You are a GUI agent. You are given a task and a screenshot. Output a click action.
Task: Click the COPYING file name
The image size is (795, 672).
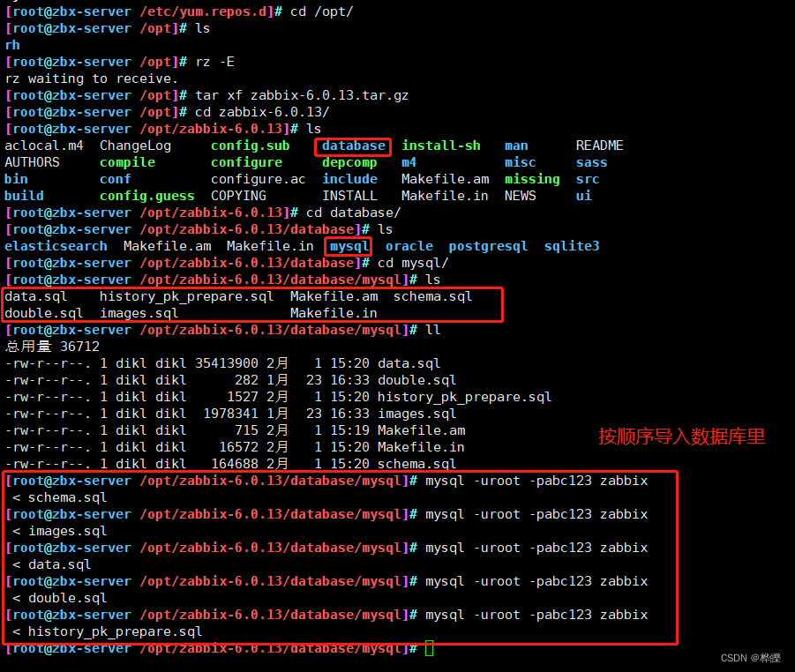pos(238,196)
